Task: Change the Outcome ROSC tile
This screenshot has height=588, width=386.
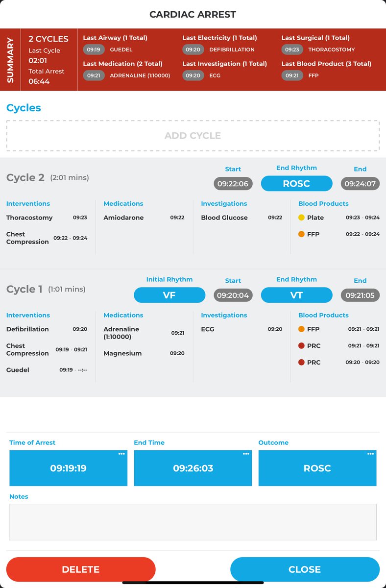Action: pos(317,468)
